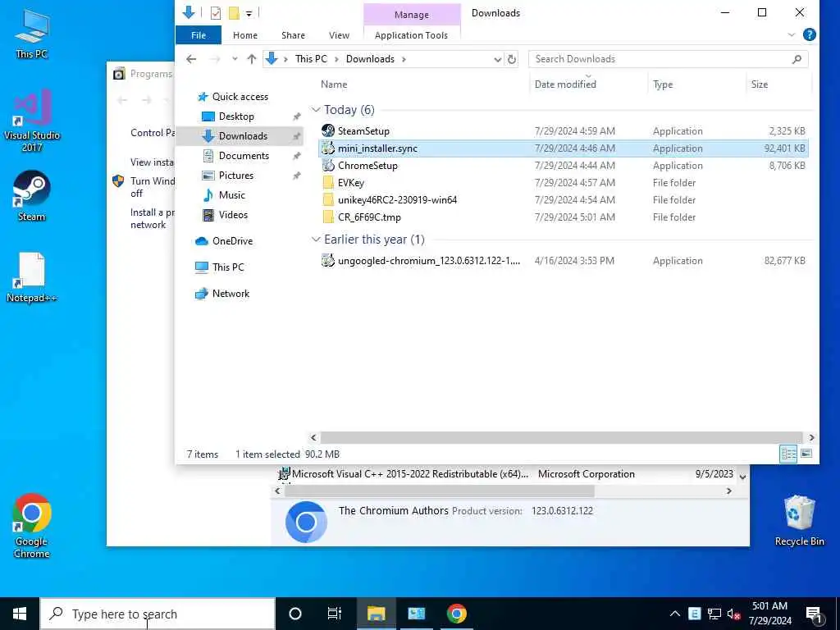840x630 pixels.
Task: Open the Visual Studio 2017 desktop shortcut
Action: pos(32,121)
